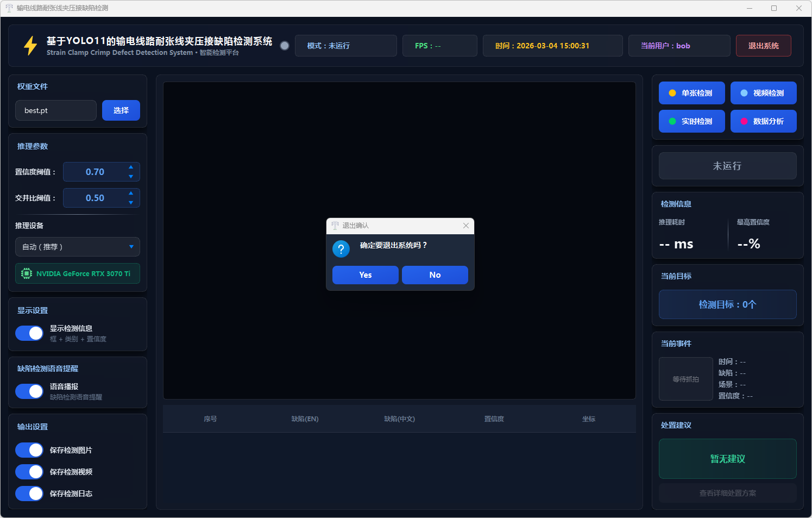Click the best.pt weight file field
The image size is (812, 518).
pos(56,110)
